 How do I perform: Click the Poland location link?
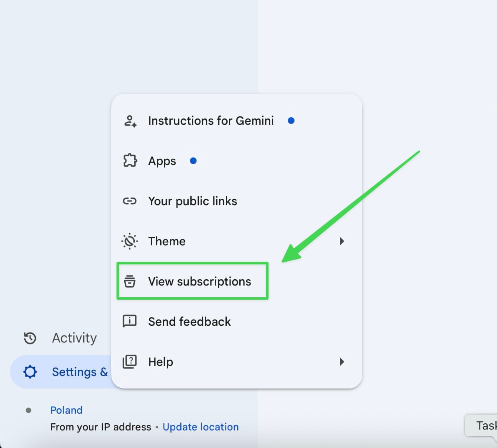[66, 410]
